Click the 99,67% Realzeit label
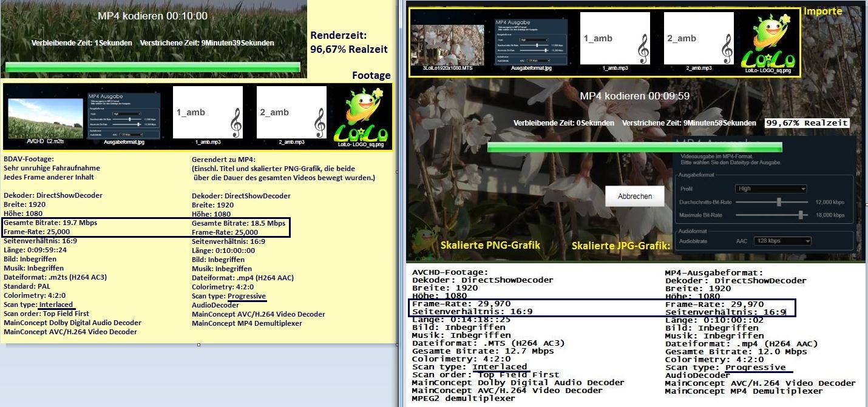This screenshot has height=407, width=868. point(806,123)
